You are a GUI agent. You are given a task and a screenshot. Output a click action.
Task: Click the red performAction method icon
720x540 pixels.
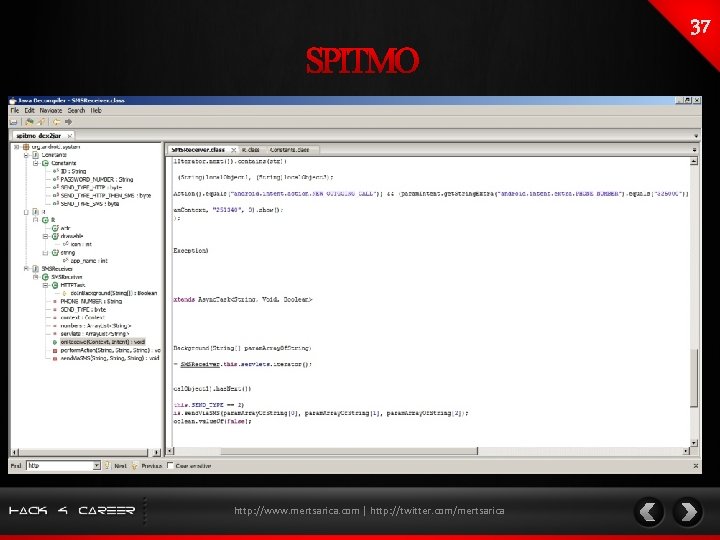(x=55, y=350)
